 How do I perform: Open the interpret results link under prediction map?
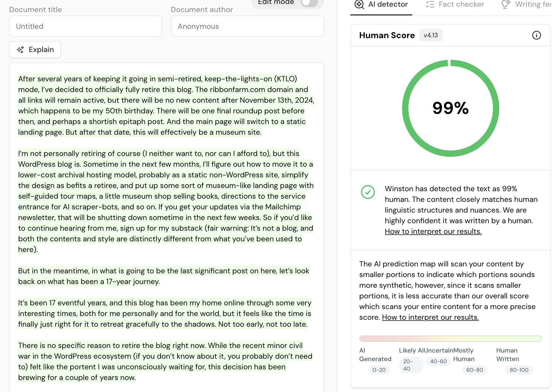pyautogui.click(x=430, y=317)
